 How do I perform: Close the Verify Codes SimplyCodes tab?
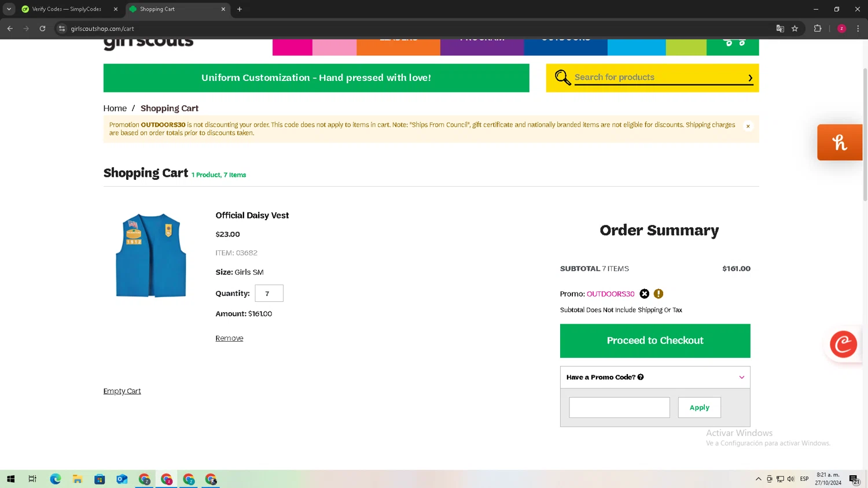pyautogui.click(x=116, y=9)
